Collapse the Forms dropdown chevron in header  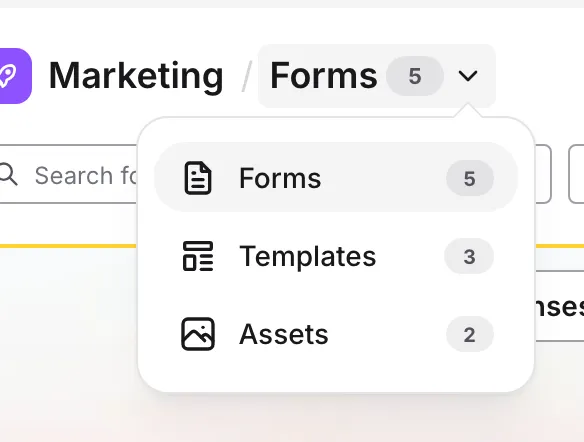tap(467, 76)
